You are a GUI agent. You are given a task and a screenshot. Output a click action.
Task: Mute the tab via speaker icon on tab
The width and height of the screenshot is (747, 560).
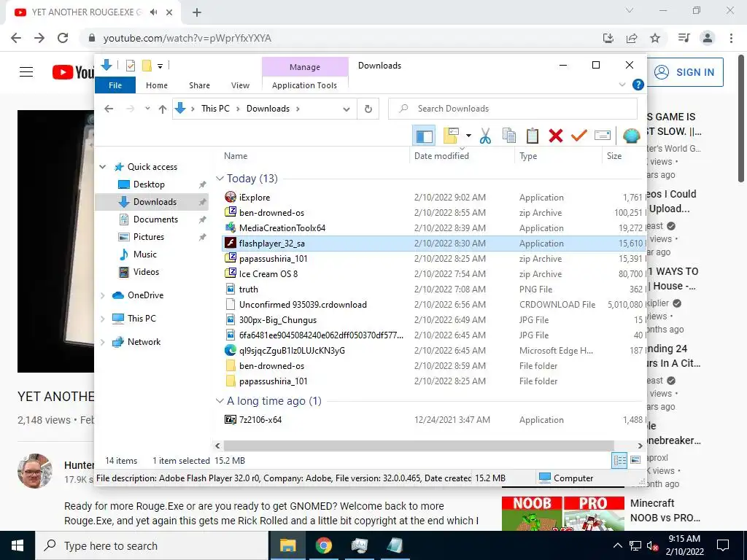(x=153, y=12)
